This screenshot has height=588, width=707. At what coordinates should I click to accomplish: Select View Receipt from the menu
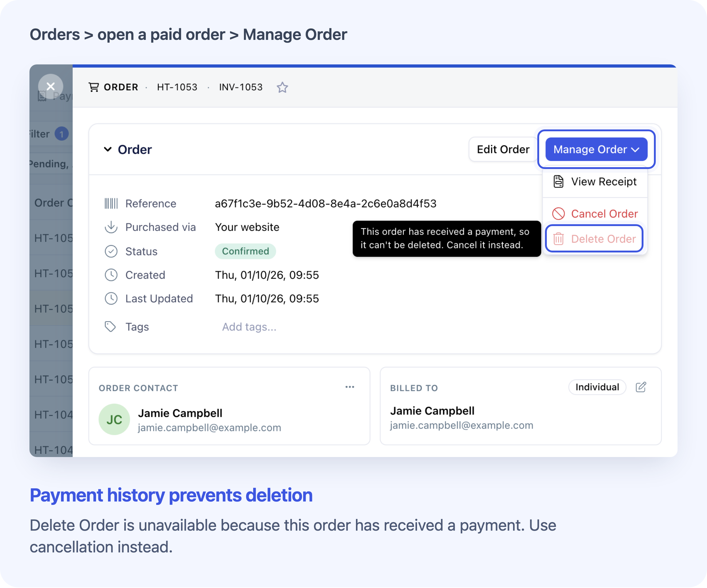tap(595, 181)
